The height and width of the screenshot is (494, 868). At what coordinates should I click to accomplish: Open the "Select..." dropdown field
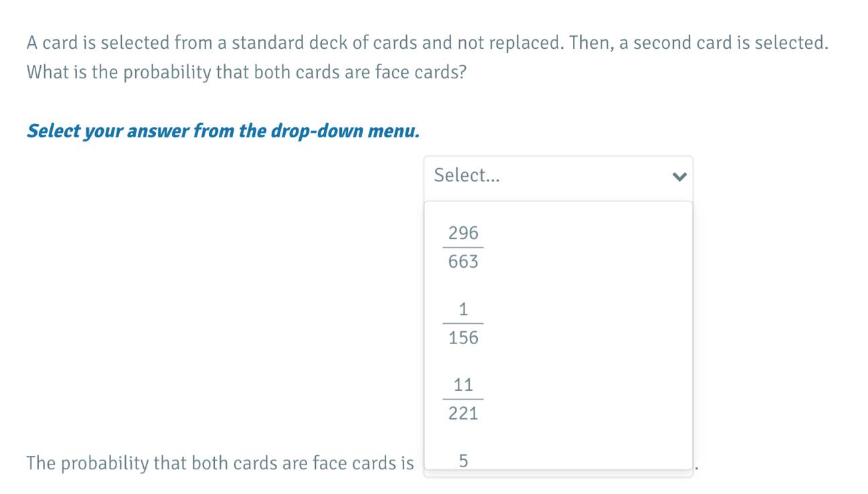click(557, 177)
